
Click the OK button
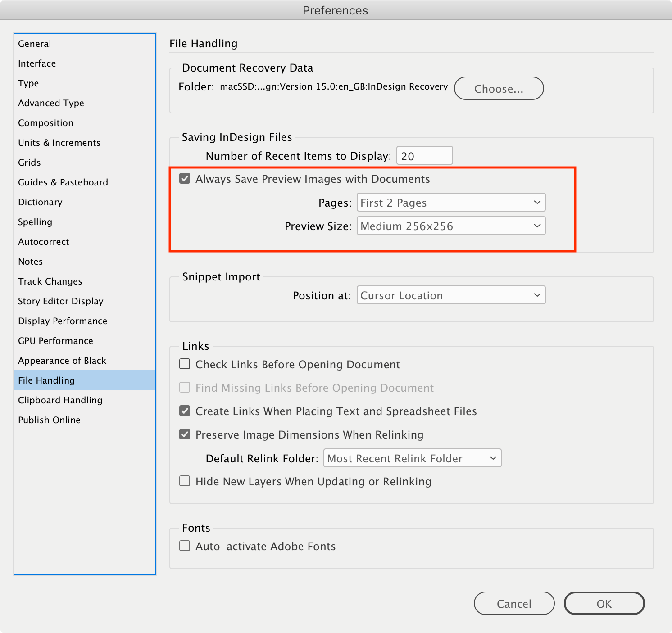click(604, 603)
